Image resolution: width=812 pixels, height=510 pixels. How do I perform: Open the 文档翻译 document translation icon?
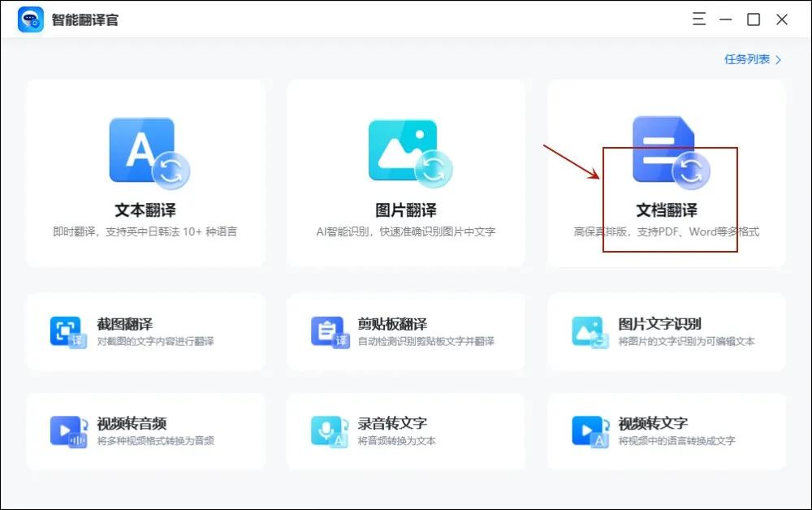672,153
